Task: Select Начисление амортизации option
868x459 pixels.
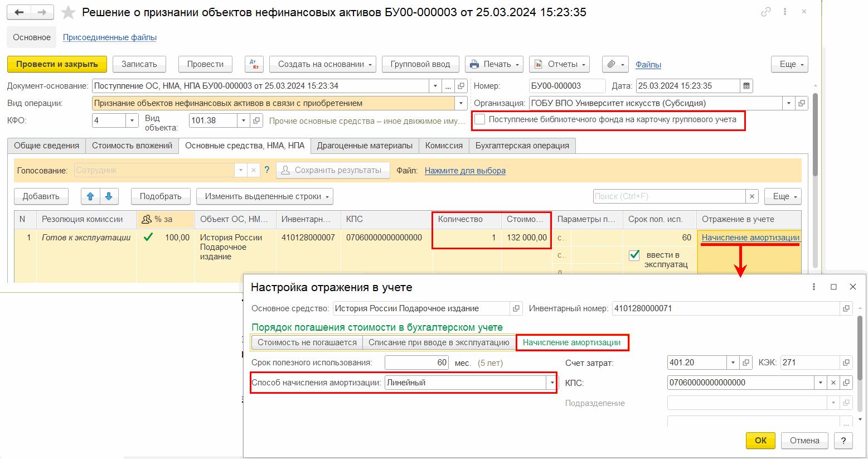Action: [x=572, y=342]
